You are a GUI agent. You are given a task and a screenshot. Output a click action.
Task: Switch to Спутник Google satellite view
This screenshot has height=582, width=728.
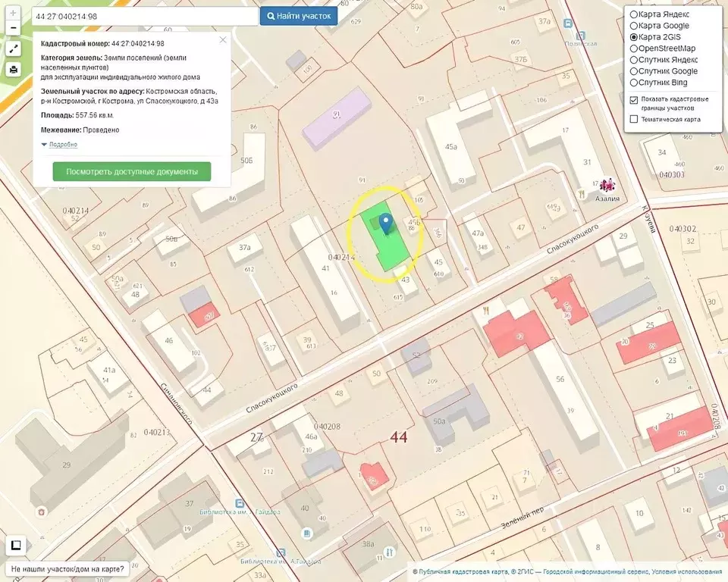coord(634,71)
